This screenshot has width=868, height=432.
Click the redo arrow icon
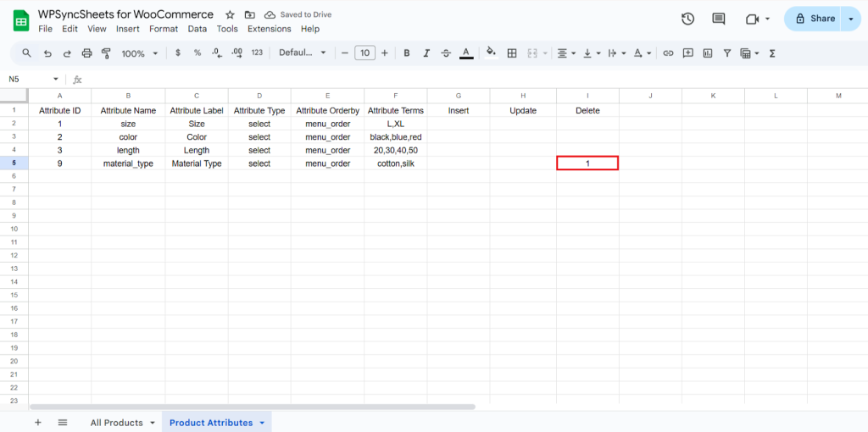pyautogui.click(x=67, y=53)
